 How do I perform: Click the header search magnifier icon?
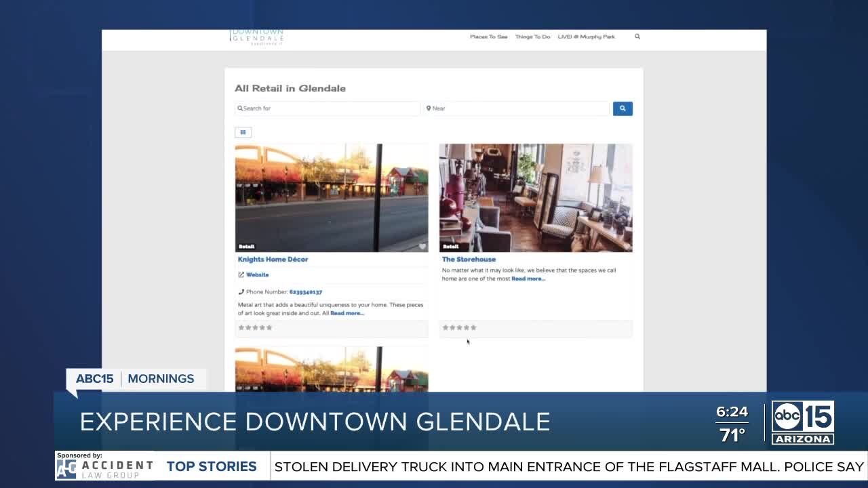637,37
